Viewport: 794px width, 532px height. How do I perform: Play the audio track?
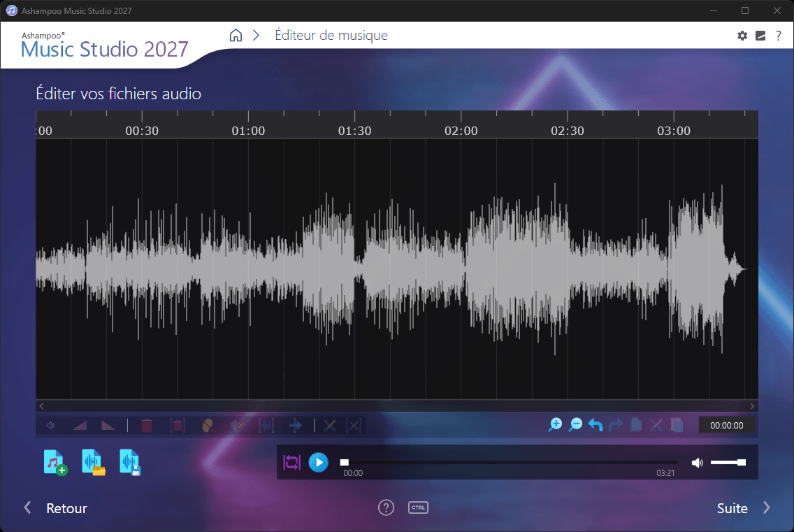(319, 462)
